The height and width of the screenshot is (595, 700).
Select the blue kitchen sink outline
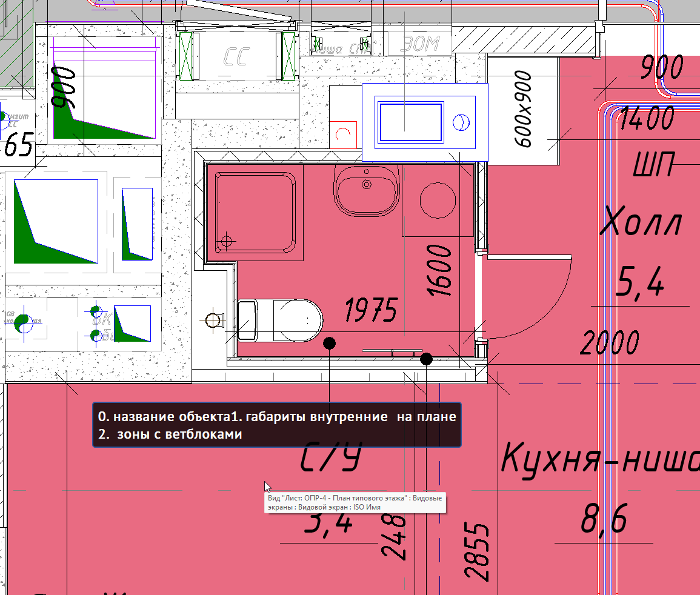pyautogui.click(x=425, y=122)
